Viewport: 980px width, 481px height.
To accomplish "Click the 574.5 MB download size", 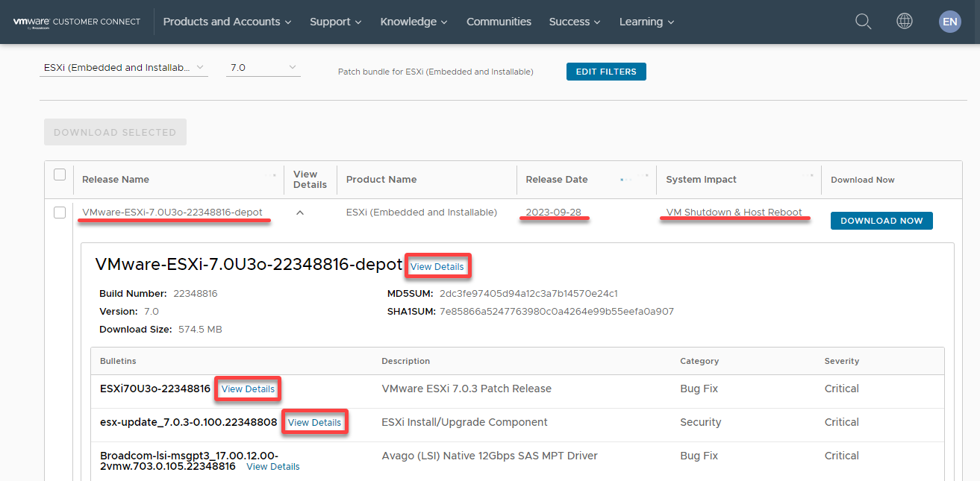I will [200, 329].
